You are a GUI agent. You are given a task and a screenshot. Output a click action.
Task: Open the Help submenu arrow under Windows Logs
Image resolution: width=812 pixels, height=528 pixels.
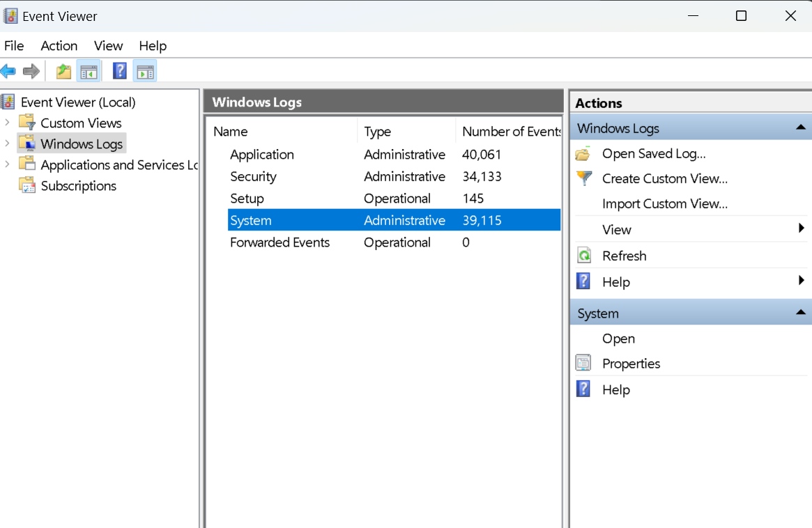(801, 280)
